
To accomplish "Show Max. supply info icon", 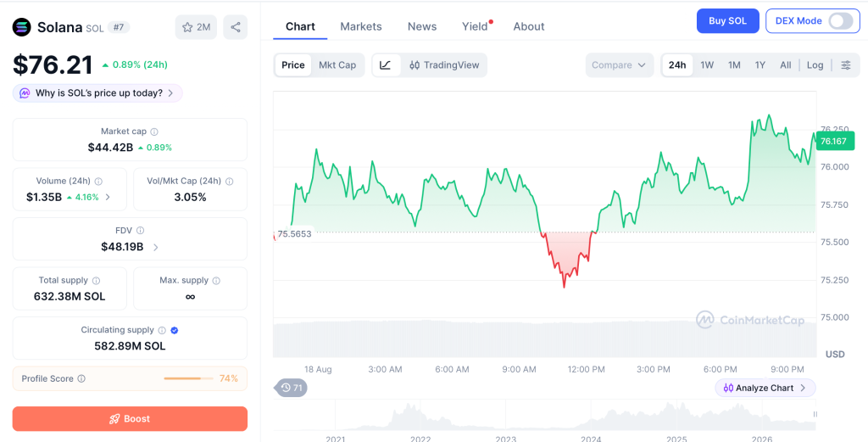I will pyautogui.click(x=216, y=281).
